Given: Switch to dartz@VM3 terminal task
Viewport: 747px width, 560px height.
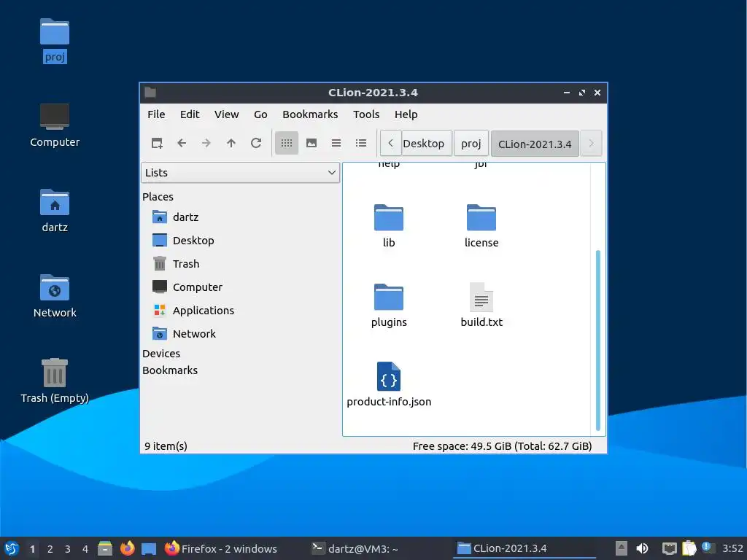Looking at the screenshot, I should (355, 548).
